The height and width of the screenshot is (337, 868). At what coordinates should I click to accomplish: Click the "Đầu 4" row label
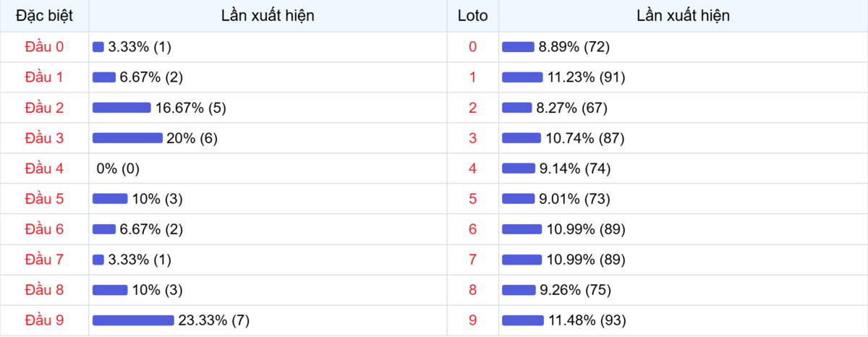(44, 168)
